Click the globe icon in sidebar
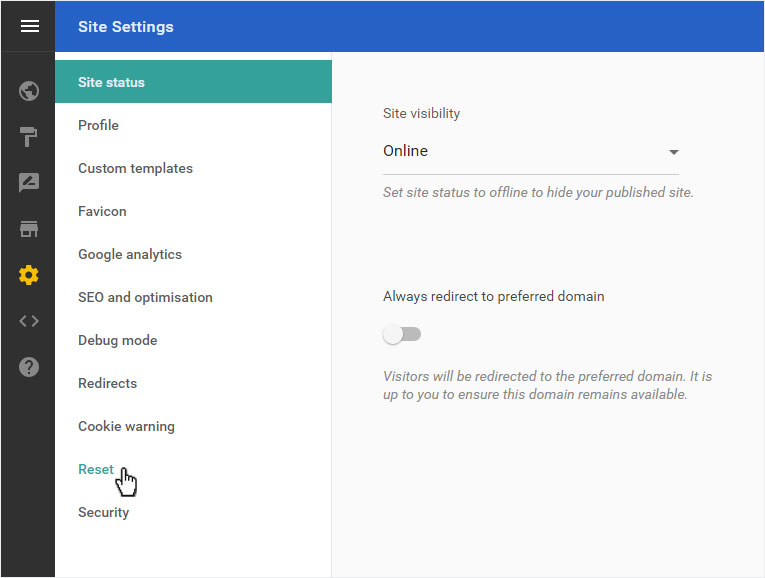 point(29,91)
